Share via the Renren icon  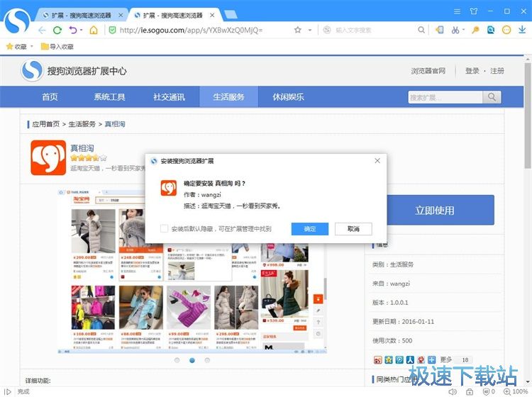pos(410,359)
